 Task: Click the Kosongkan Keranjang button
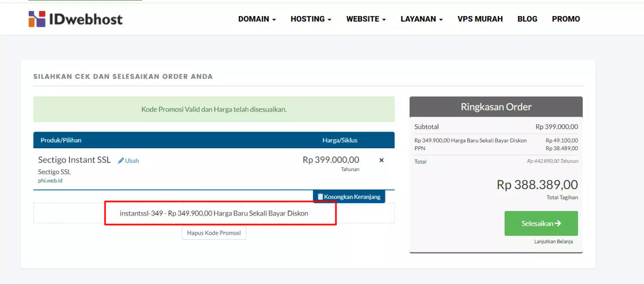pyautogui.click(x=349, y=197)
